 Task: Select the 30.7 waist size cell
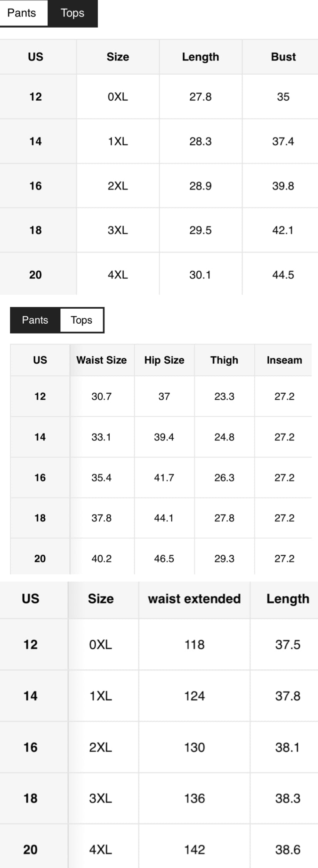pyautogui.click(x=102, y=396)
